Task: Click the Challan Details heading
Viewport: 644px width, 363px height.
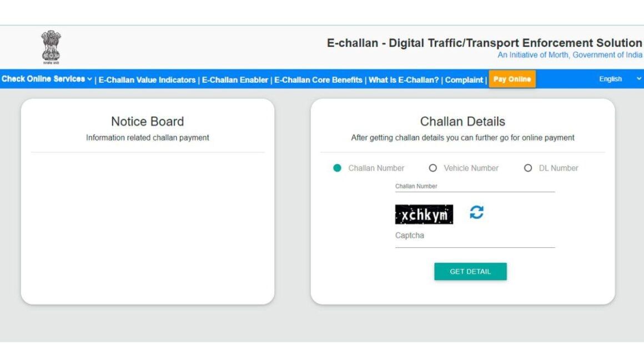Action: pyautogui.click(x=462, y=121)
